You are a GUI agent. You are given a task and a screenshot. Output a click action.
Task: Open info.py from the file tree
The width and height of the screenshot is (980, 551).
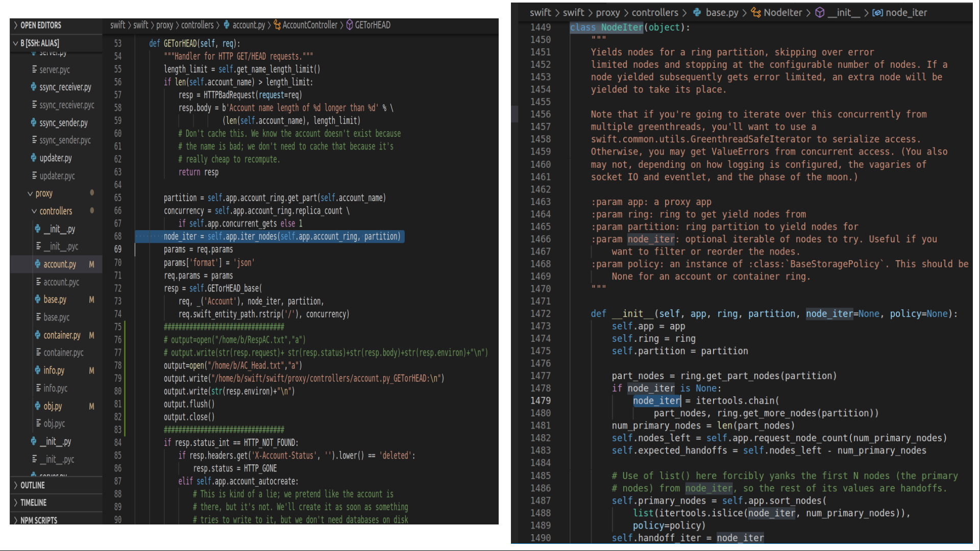point(54,370)
